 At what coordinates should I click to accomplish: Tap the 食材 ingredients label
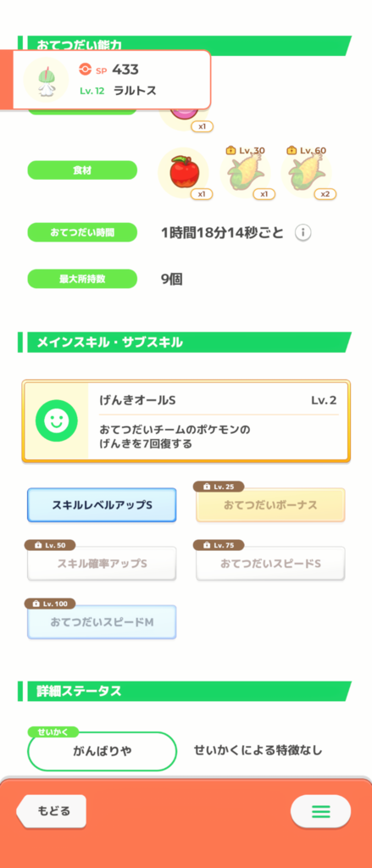[x=82, y=170]
